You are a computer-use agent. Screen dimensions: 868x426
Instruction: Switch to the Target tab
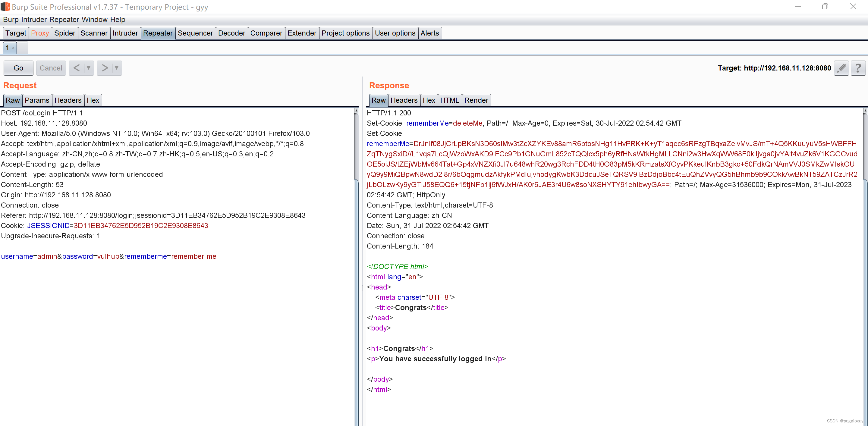[16, 33]
